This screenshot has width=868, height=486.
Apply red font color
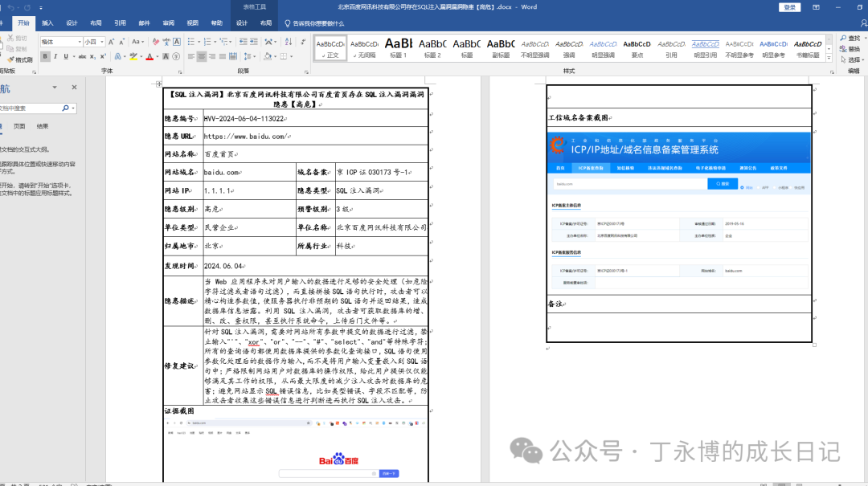149,56
